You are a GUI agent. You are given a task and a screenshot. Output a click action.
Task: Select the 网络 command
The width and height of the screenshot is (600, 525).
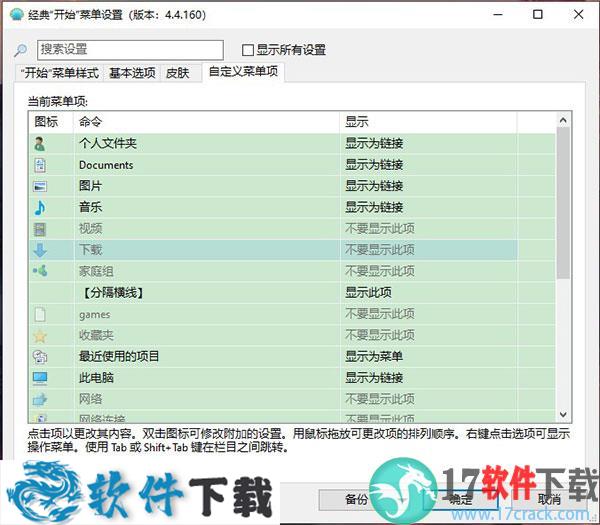point(90,399)
